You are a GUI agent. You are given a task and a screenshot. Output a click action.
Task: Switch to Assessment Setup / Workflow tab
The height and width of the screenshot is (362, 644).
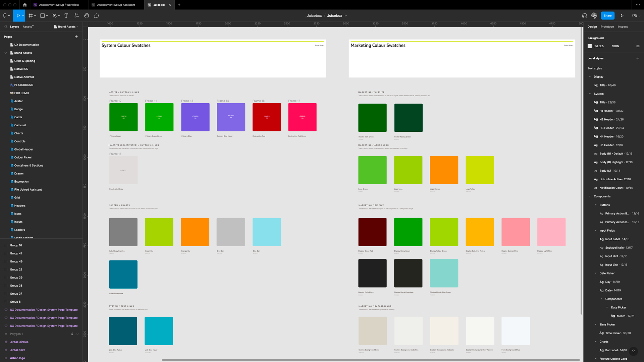point(59,5)
